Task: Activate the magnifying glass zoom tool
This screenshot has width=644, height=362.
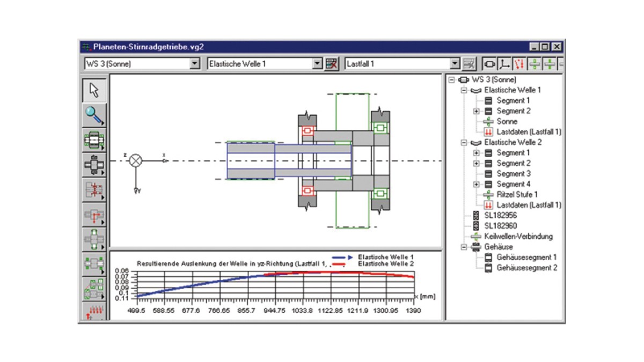Action: pos(94,115)
